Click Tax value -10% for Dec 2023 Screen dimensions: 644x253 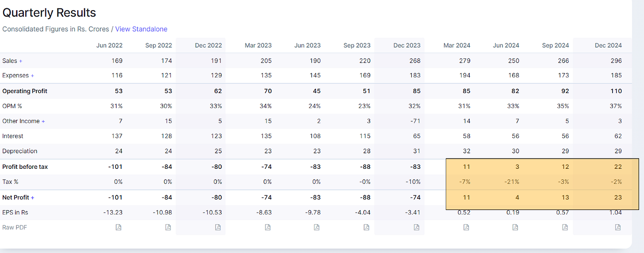[x=413, y=182]
